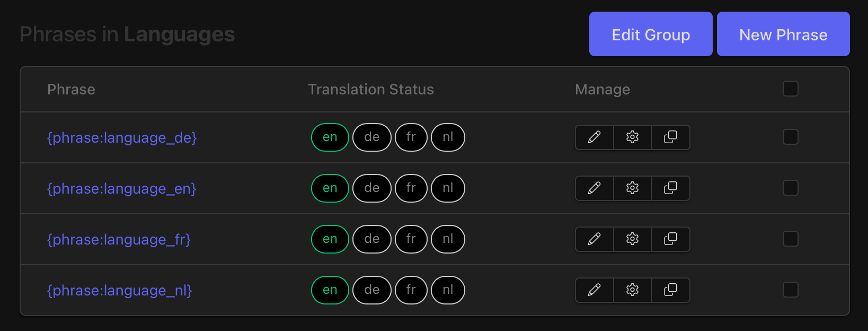Image resolution: width=868 pixels, height=331 pixels.
Task: Select the de badge for language_fr
Action: tap(372, 239)
